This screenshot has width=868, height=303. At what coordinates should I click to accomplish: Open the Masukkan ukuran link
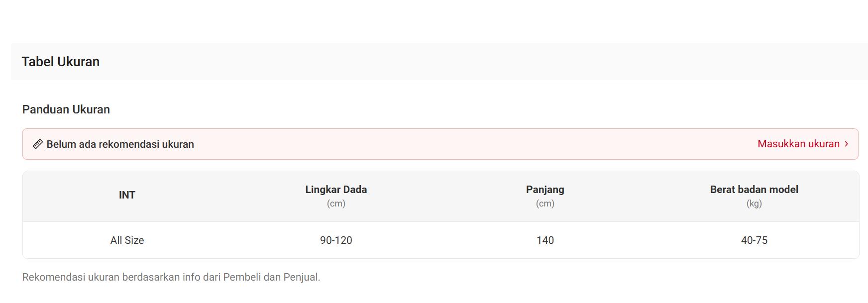pyautogui.click(x=798, y=144)
